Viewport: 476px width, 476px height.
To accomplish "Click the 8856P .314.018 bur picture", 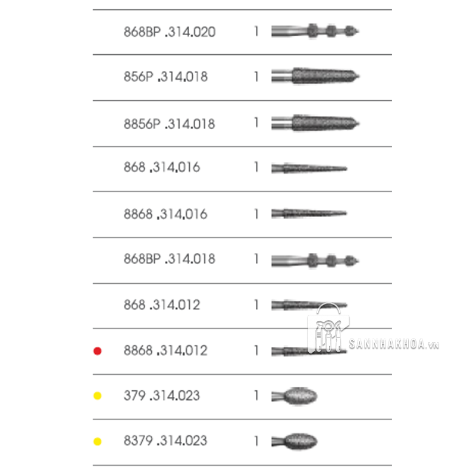I will [x=315, y=123].
